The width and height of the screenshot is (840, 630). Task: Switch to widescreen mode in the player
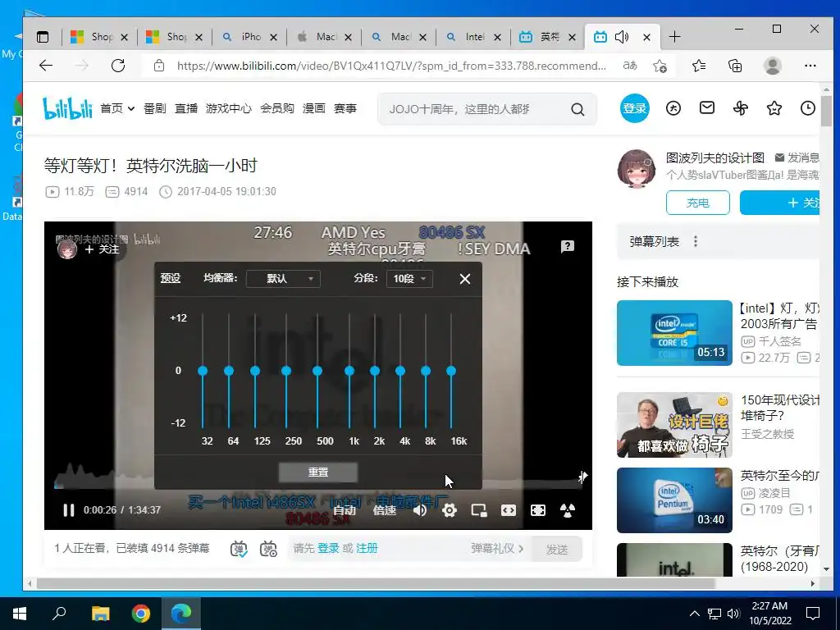click(509, 510)
